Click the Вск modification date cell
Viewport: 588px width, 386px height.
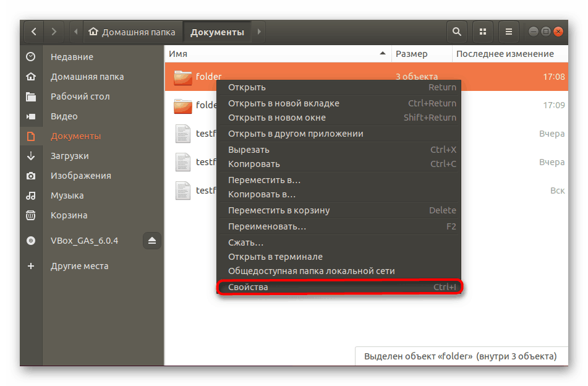coord(557,191)
